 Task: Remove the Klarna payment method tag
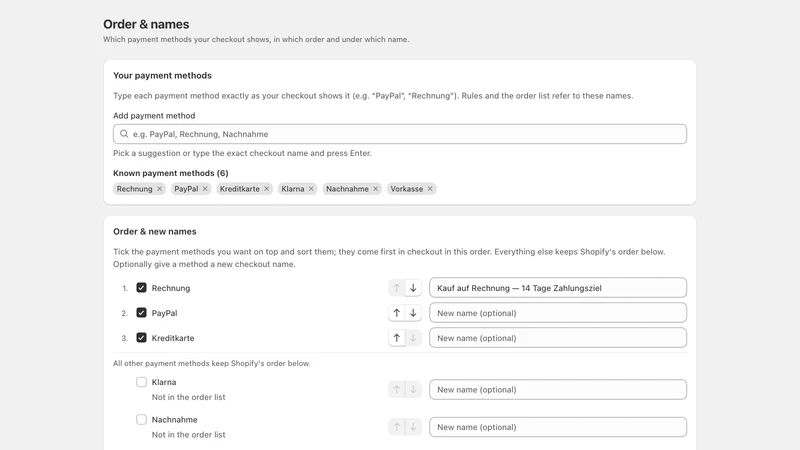pyautogui.click(x=311, y=189)
